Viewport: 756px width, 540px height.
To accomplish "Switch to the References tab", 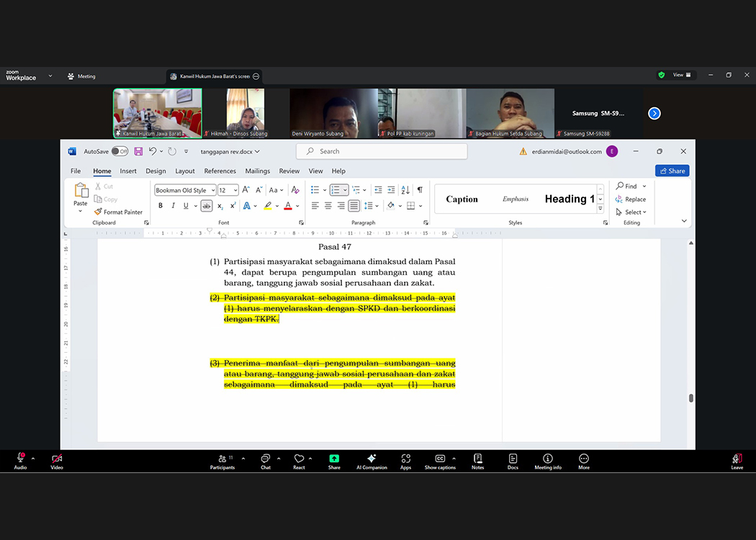I will [220, 171].
